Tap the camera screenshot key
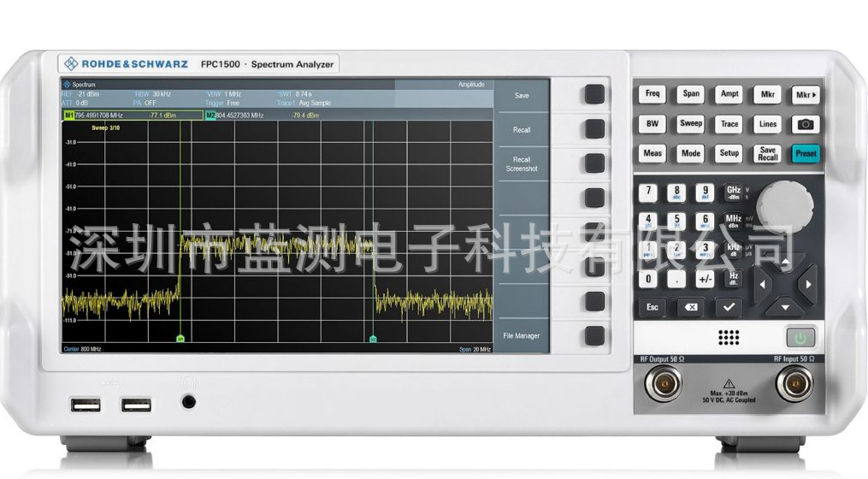This screenshot has width=868, height=479. (x=806, y=124)
